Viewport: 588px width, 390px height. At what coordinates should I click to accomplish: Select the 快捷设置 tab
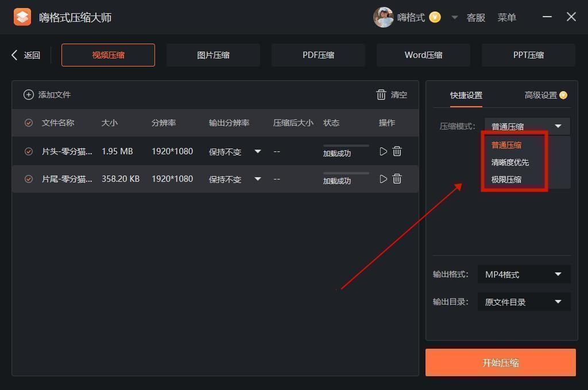466,96
